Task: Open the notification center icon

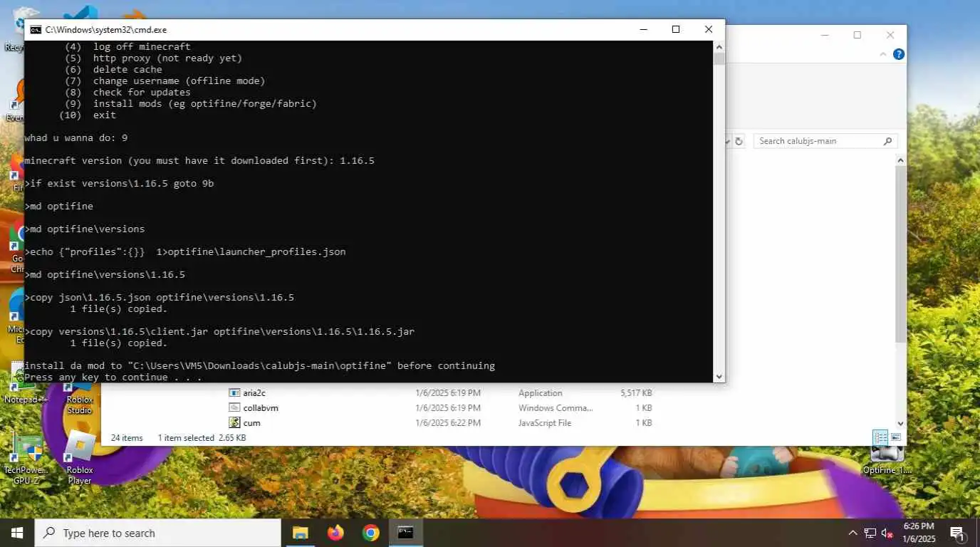Action: pyautogui.click(x=957, y=533)
